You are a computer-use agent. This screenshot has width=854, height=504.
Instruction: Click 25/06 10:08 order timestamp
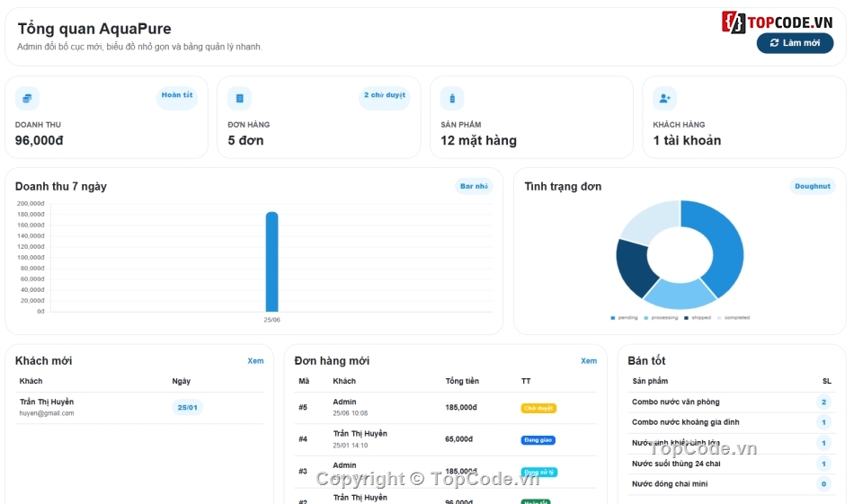[351, 413]
